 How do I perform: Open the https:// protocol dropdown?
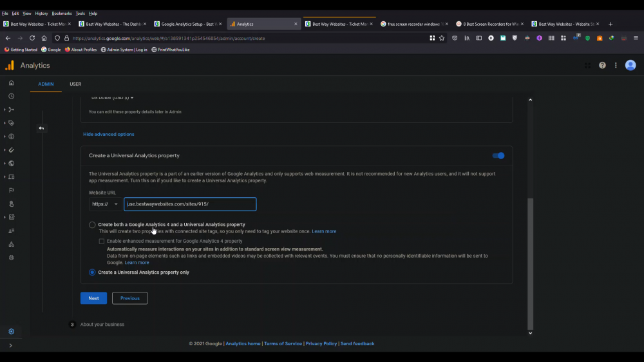[105, 204]
